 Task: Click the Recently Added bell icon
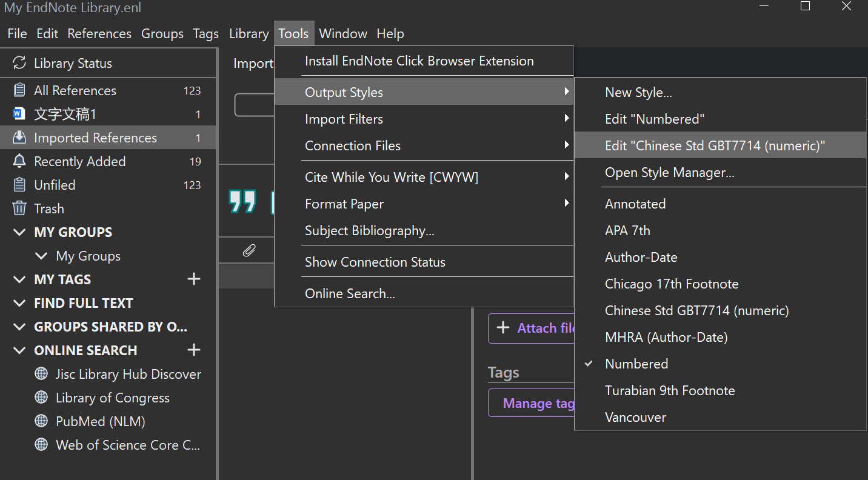tap(19, 161)
